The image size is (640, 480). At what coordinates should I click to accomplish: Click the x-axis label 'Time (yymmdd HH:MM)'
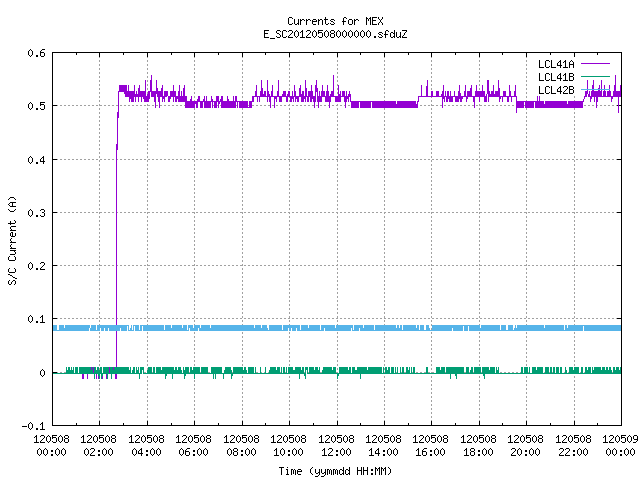click(335, 471)
